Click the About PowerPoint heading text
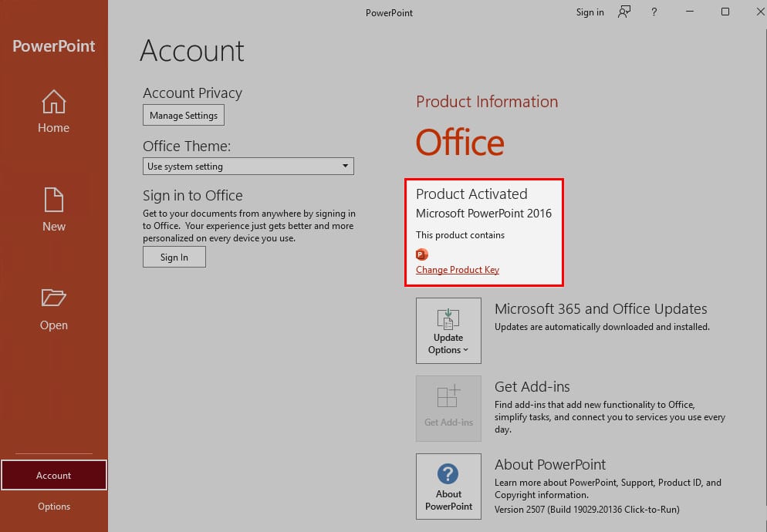The width and height of the screenshot is (767, 532). (550, 464)
